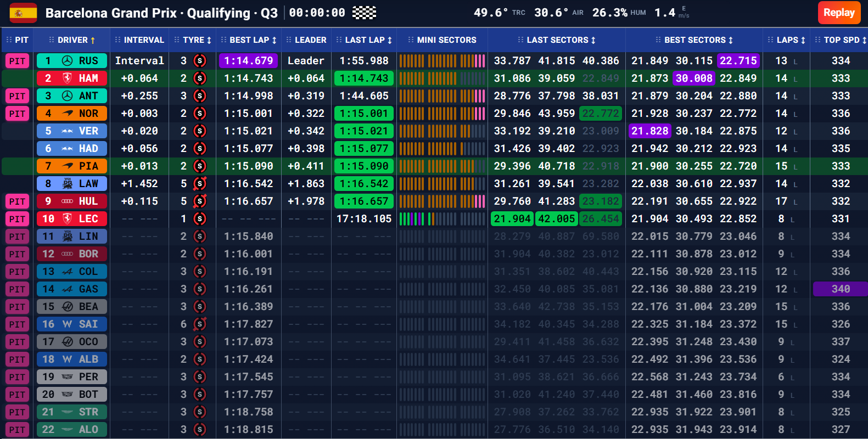
Task: Click the PIT badge beside ANT
Action: point(17,96)
